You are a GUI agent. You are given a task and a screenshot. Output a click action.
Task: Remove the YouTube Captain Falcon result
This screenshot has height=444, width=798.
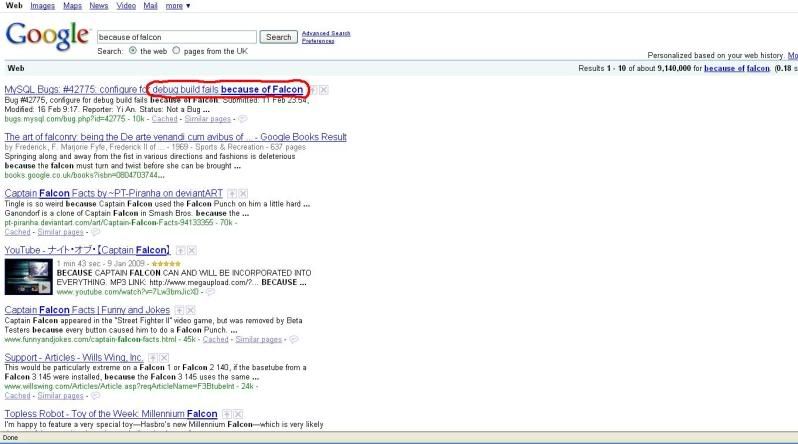tap(192, 251)
